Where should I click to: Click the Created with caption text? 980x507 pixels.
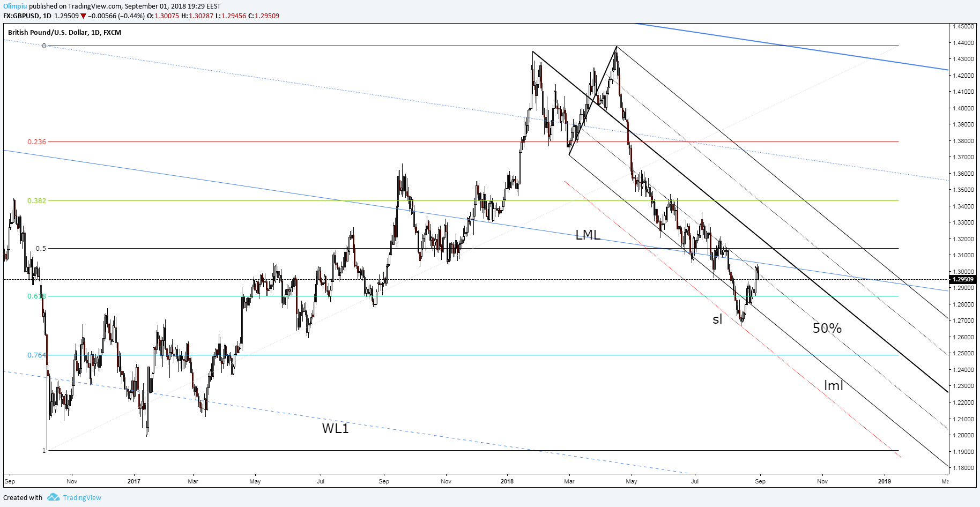(23, 498)
